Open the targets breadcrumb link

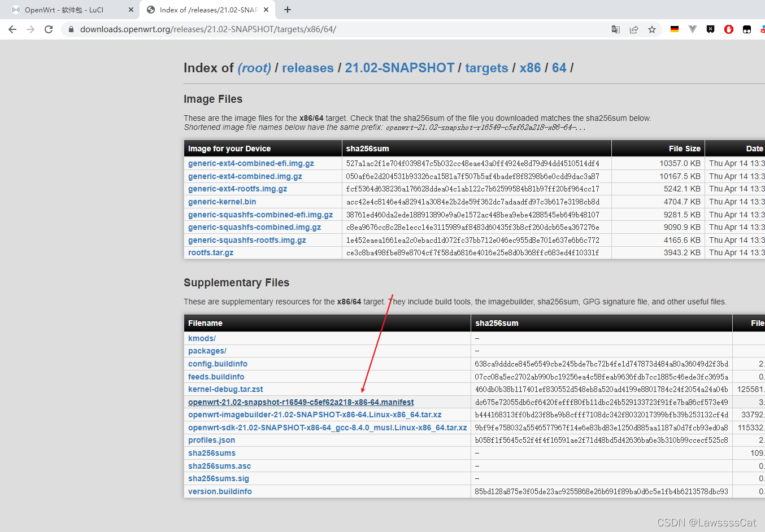click(x=486, y=68)
